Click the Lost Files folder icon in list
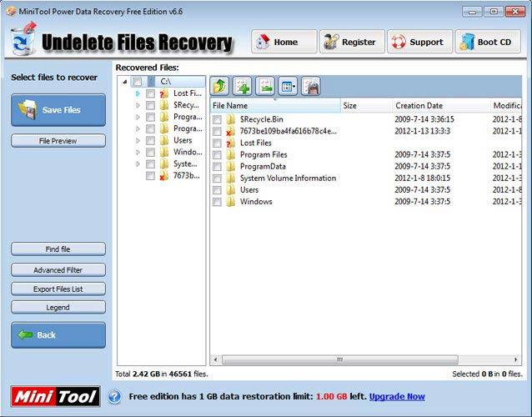Image resolution: width=532 pixels, height=417 pixels. point(231,143)
